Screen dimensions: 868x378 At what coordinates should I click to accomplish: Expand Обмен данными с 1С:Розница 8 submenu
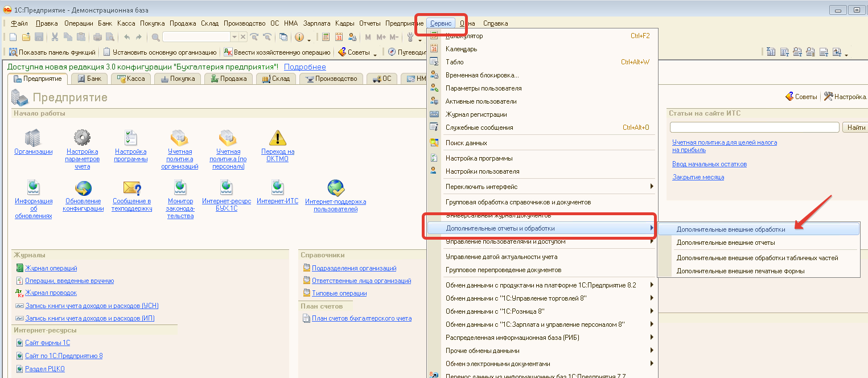coord(652,311)
